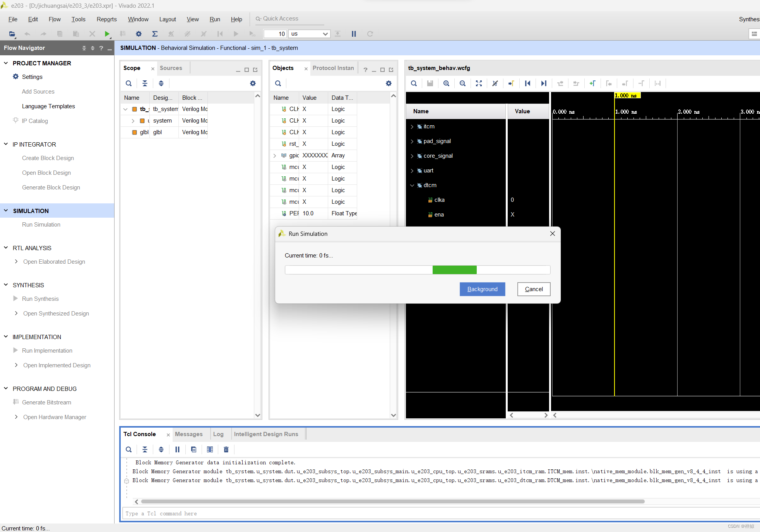Click the green Run Simulation toolbar arrow
Viewport: 760px width, 532px height.
click(x=107, y=34)
